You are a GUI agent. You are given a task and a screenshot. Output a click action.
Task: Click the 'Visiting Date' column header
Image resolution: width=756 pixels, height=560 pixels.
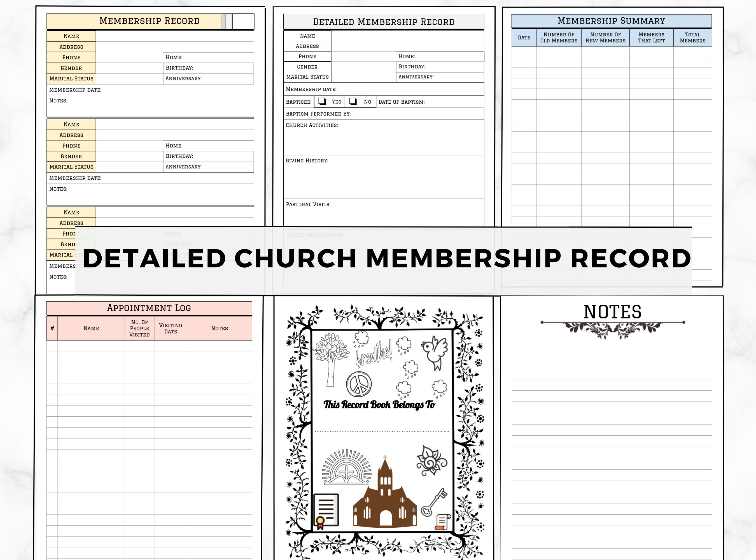(x=171, y=328)
